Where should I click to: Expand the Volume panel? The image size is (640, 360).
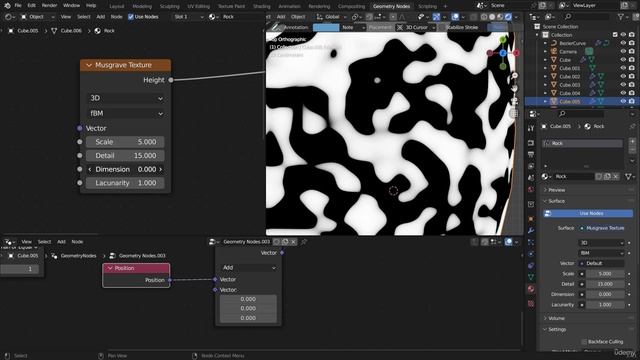click(556, 318)
